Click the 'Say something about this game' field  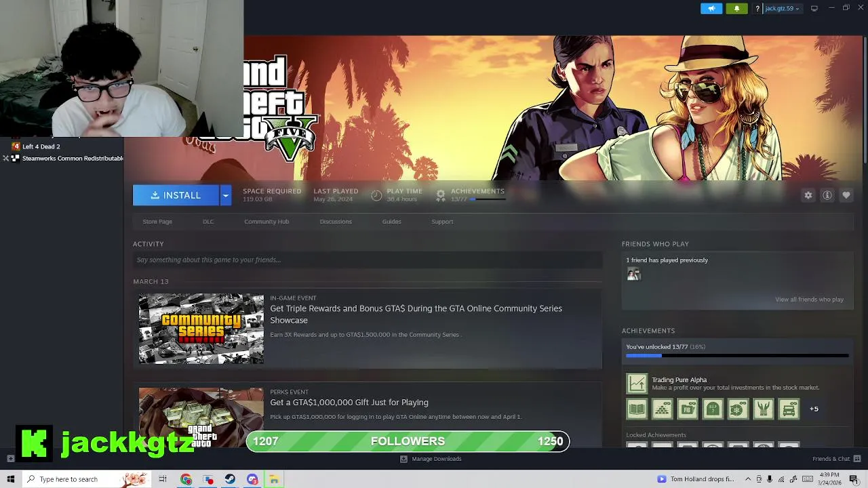coord(368,260)
